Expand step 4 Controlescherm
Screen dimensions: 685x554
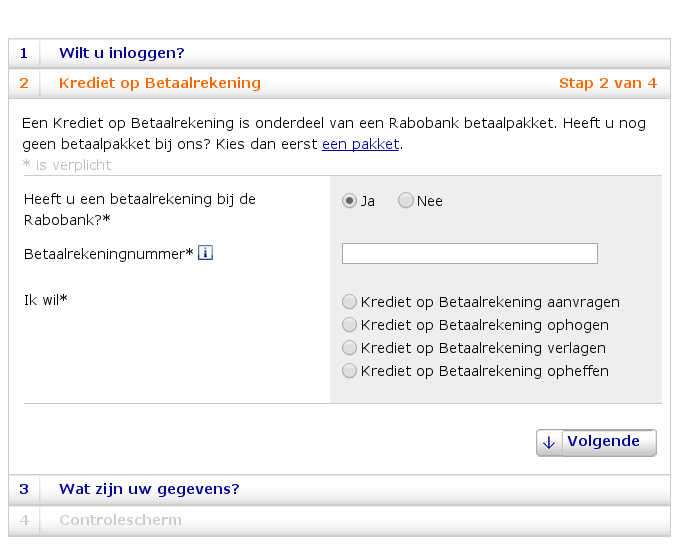(x=120, y=520)
